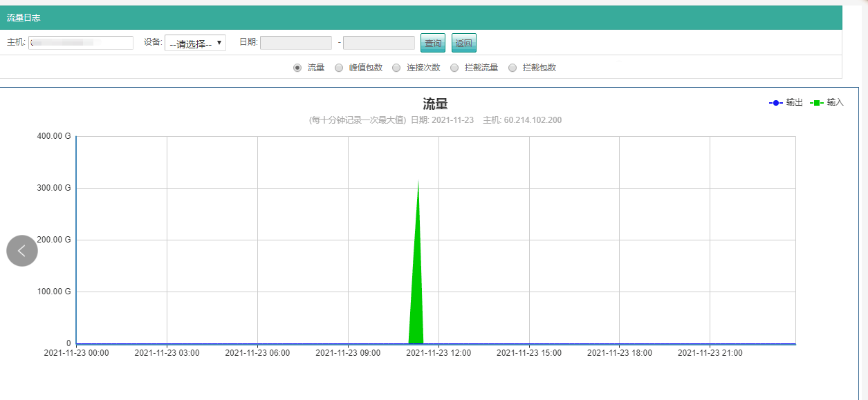Viewport: 868px width, 400px height.
Task: Click the end date input field
Action: pyautogui.click(x=379, y=43)
